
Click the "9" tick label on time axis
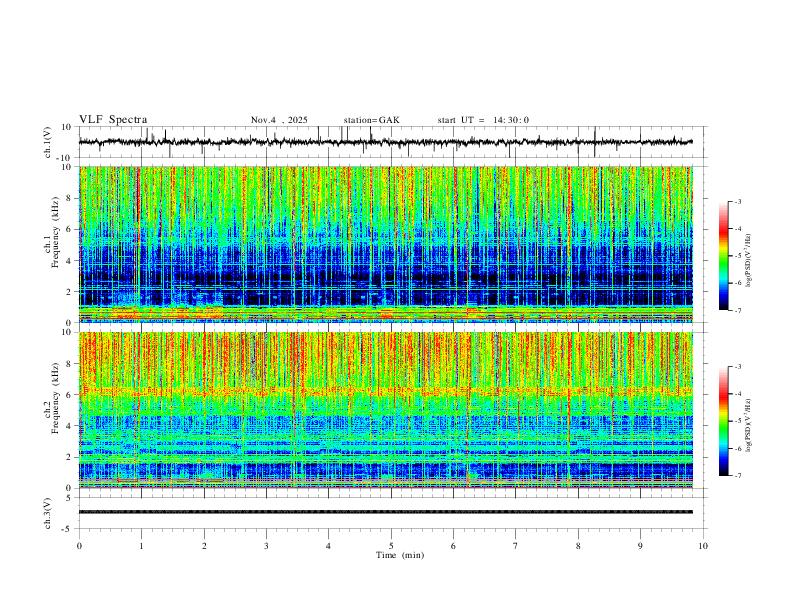pos(640,546)
